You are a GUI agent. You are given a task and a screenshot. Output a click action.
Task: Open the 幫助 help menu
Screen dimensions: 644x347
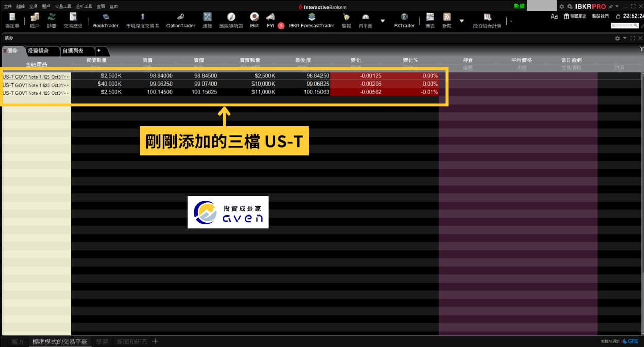tap(113, 7)
